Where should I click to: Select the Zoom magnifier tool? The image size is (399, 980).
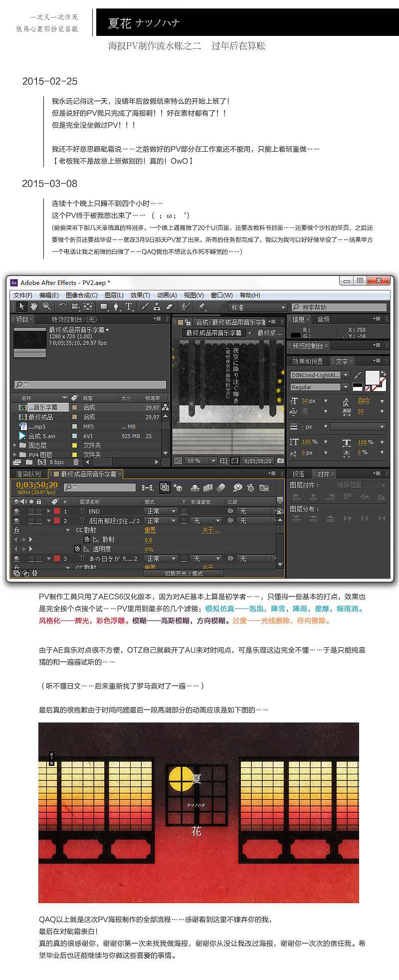46,306
